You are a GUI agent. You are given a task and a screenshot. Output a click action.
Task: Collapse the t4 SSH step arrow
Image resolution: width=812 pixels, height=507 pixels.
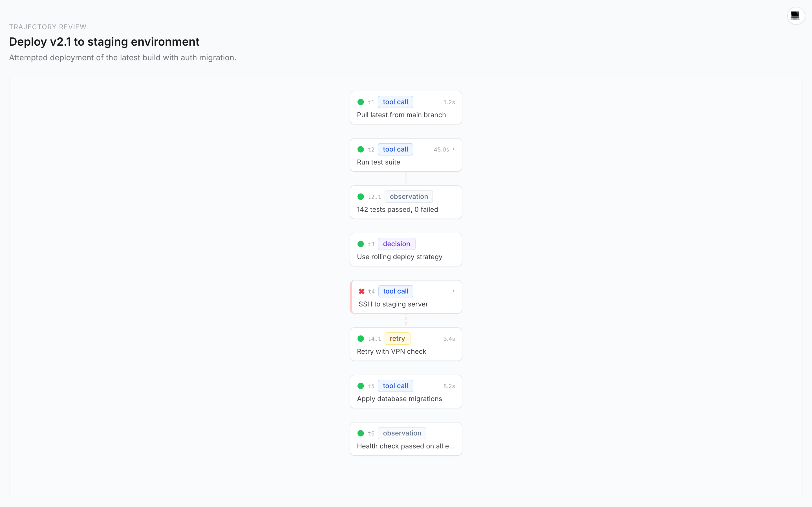(x=453, y=291)
